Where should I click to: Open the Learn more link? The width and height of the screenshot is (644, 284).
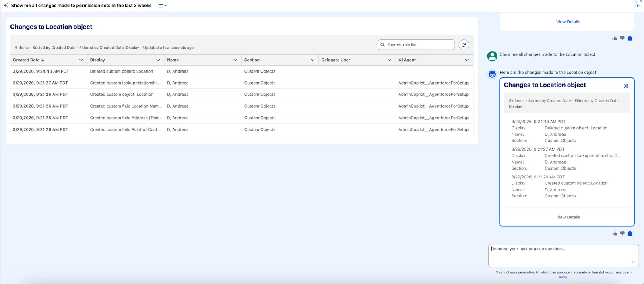[627, 272]
